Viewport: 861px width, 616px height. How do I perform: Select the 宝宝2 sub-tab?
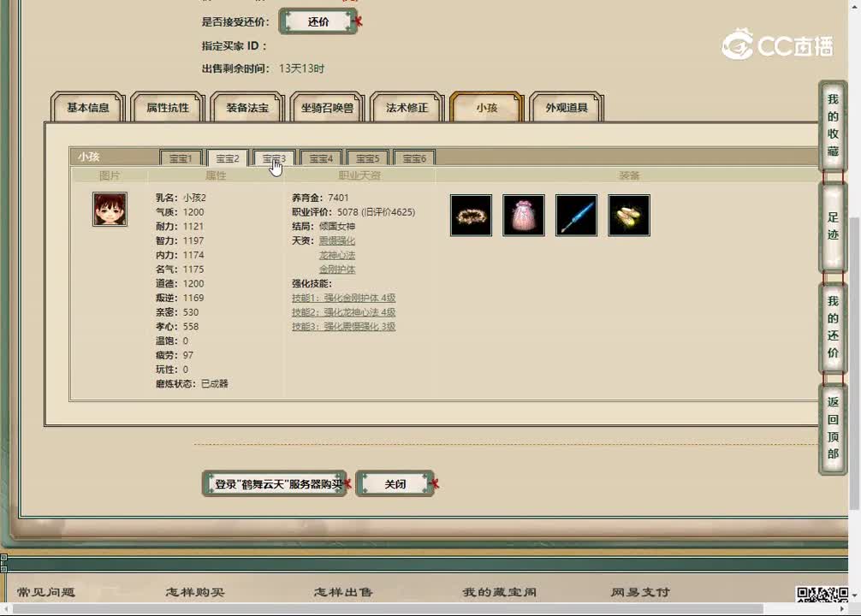coord(228,158)
